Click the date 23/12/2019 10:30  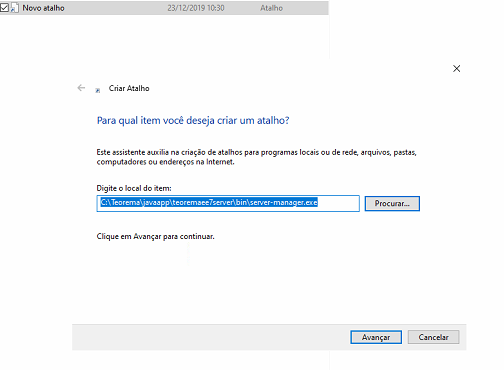point(196,8)
